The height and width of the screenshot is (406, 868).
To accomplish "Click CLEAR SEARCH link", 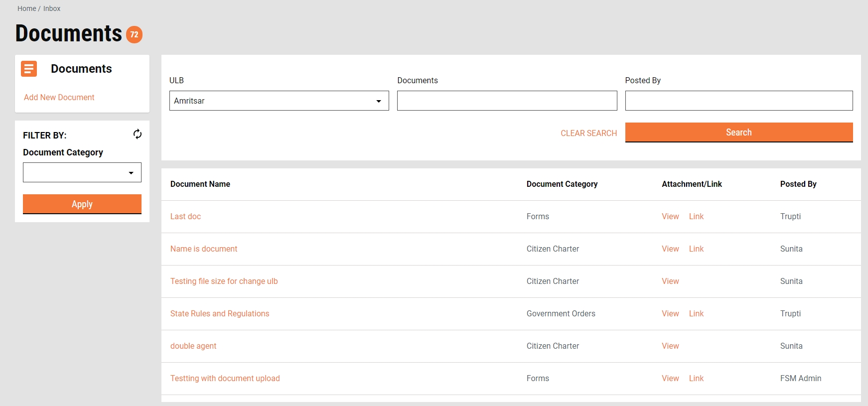I will 588,133.
